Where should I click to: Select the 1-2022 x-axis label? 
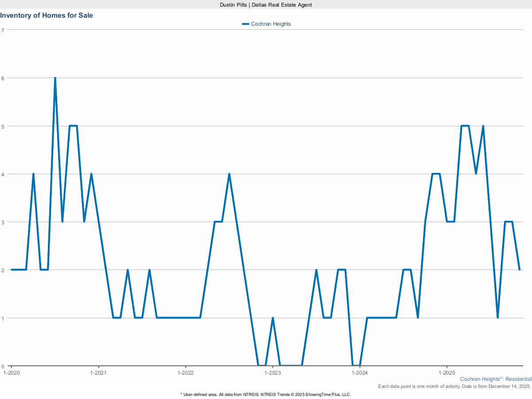click(185, 373)
